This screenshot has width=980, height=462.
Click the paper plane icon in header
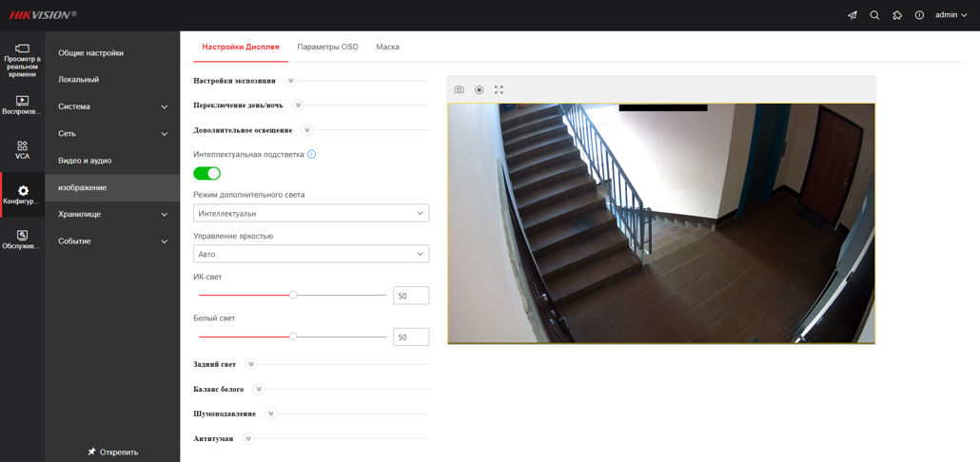(852, 15)
